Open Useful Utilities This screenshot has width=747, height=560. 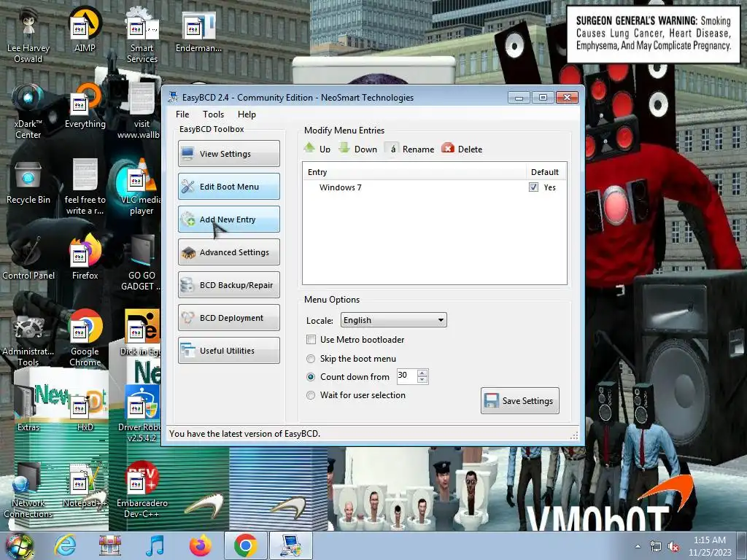(x=228, y=351)
